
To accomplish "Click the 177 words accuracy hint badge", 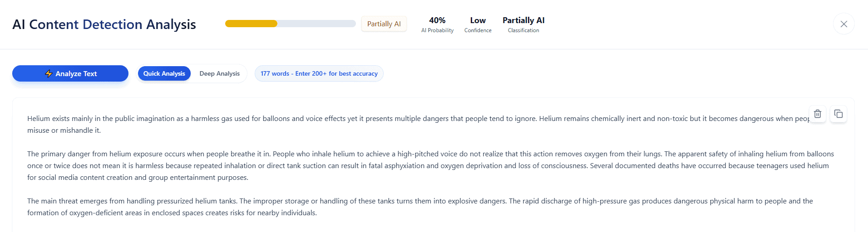I will [319, 73].
